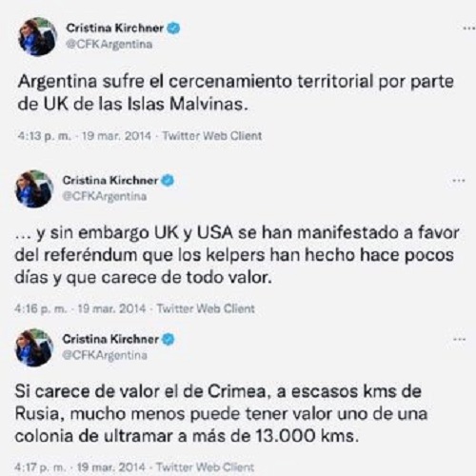Image resolution: width=476 pixels, height=476 pixels.
Task: Click the verified badge on second tweet
Action: click(x=168, y=180)
